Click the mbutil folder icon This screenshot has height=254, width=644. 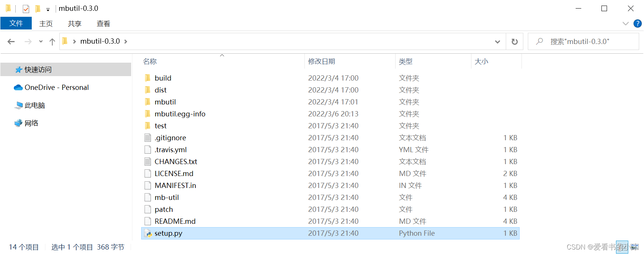(x=148, y=102)
